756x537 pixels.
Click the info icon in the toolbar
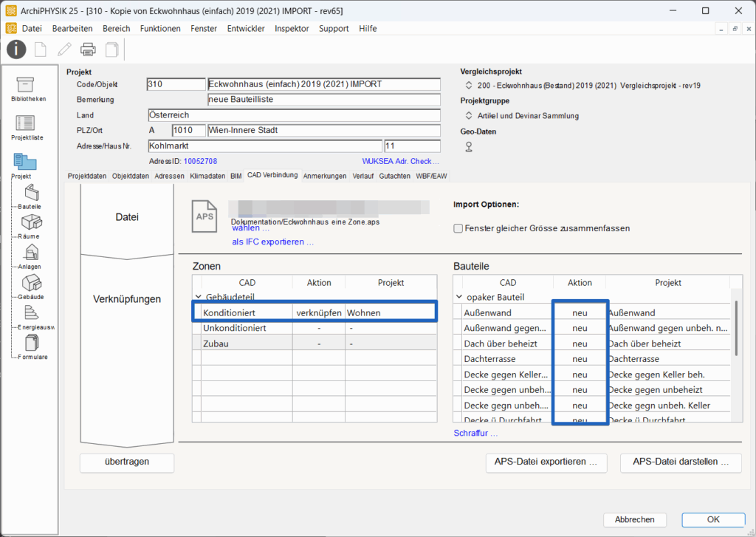tap(17, 49)
